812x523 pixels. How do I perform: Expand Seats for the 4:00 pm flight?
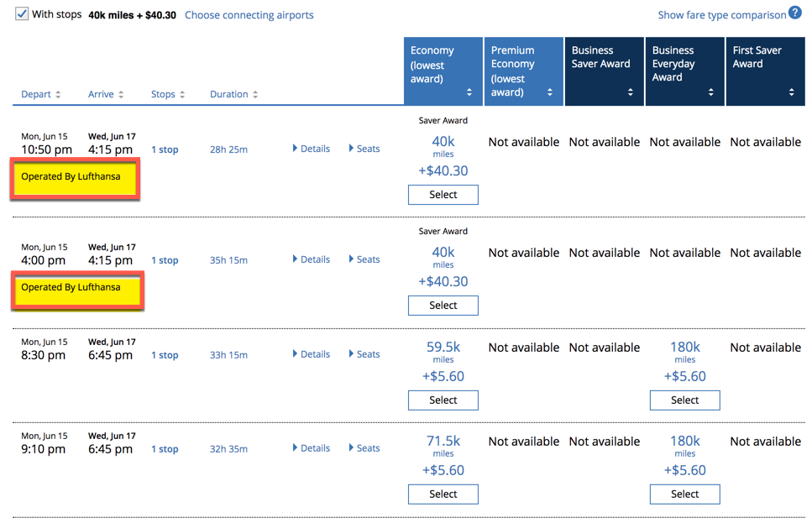tap(364, 259)
